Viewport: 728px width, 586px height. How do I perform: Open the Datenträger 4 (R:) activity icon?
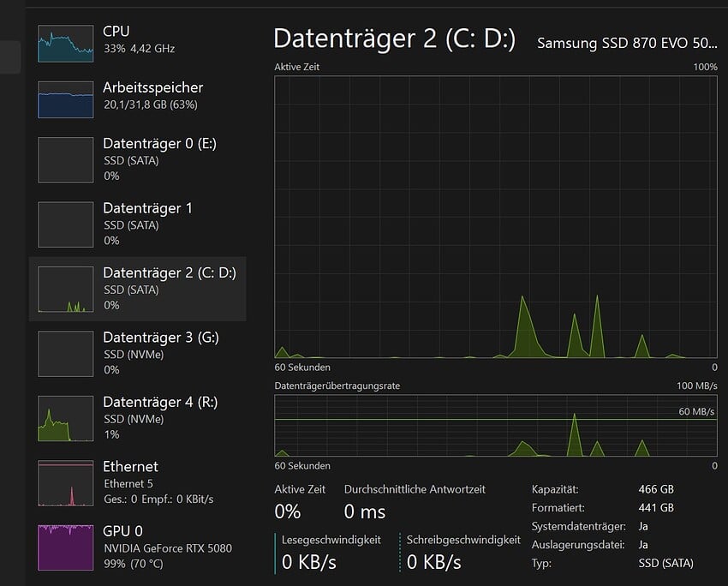tap(65, 418)
